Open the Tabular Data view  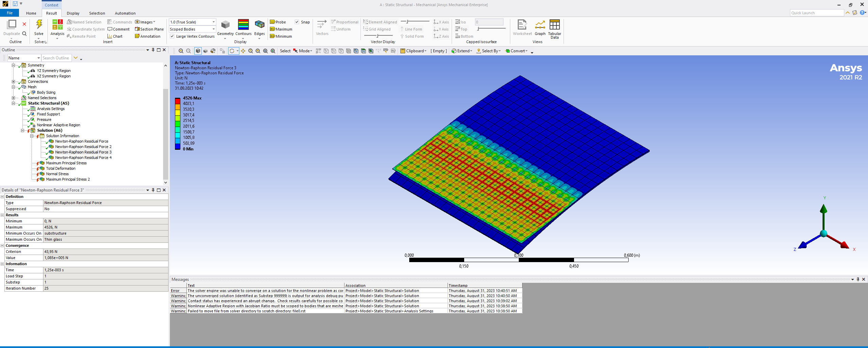[554, 25]
